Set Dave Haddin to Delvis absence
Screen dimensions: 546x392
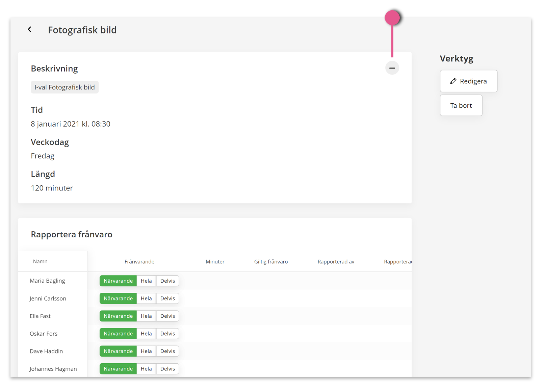pos(167,351)
